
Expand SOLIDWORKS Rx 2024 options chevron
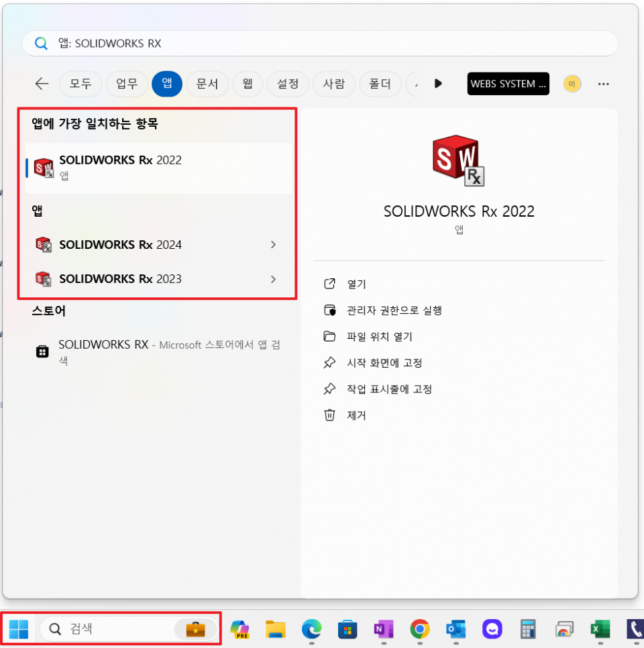[x=273, y=245]
